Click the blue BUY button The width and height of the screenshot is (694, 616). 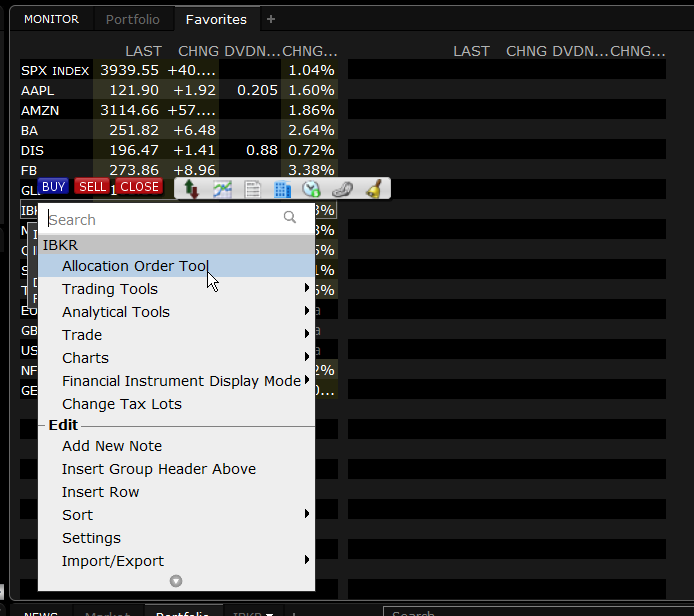[54, 187]
